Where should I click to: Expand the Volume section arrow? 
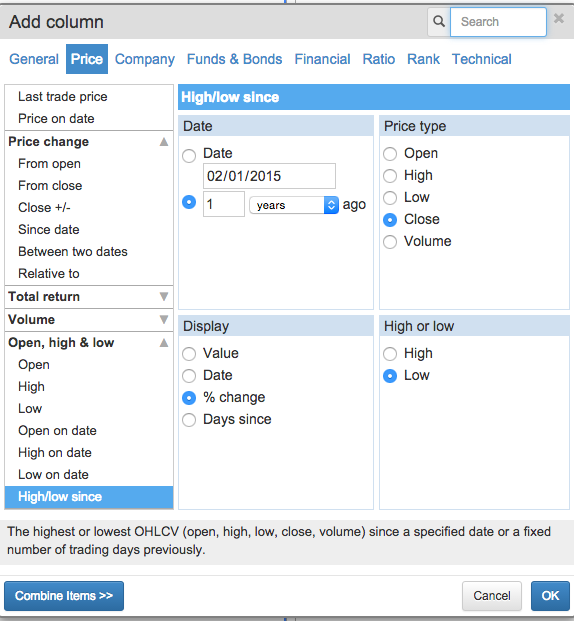pos(164,319)
